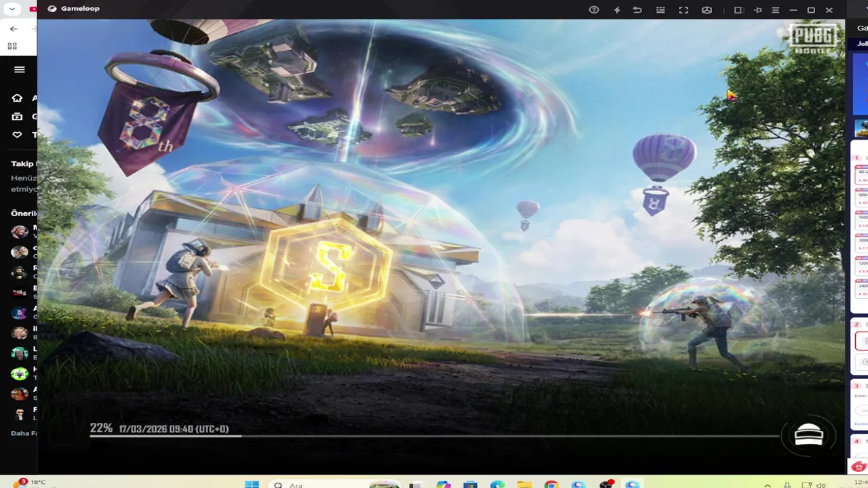868x488 pixels.
Task: Pin the Gameloop window on top
Action: coord(758,10)
